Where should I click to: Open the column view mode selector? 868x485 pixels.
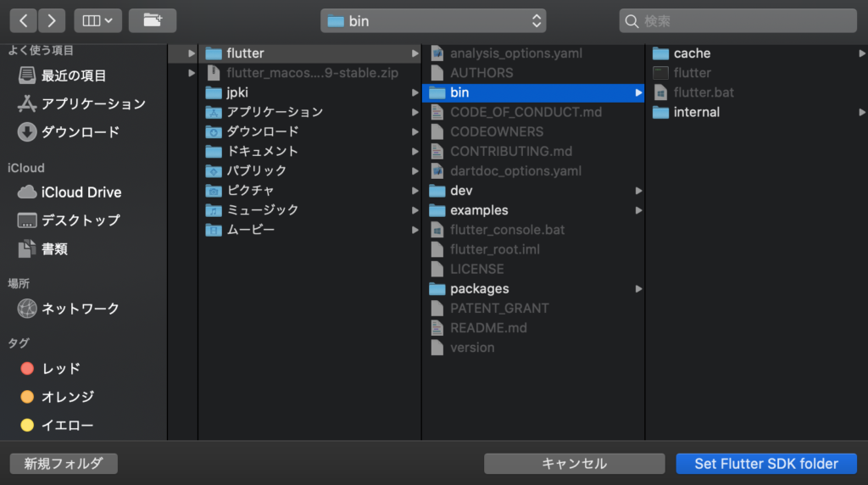(x=98, y=21)
